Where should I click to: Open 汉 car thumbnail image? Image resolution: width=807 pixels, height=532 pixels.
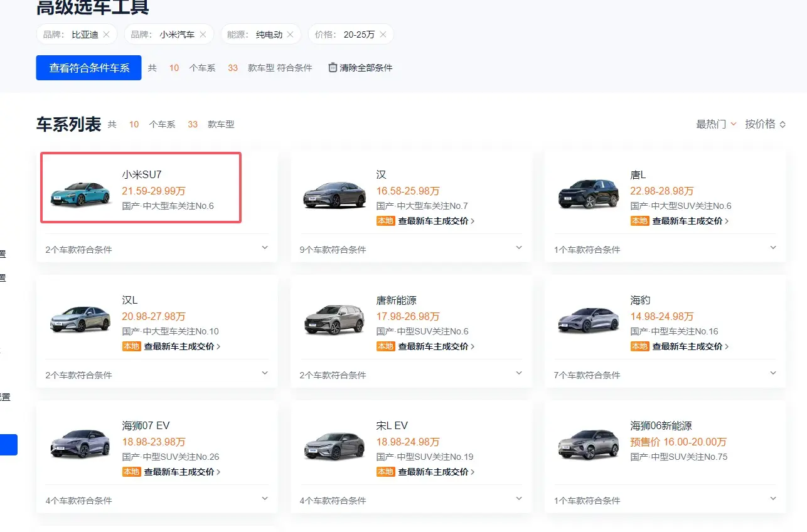point(334,194)
